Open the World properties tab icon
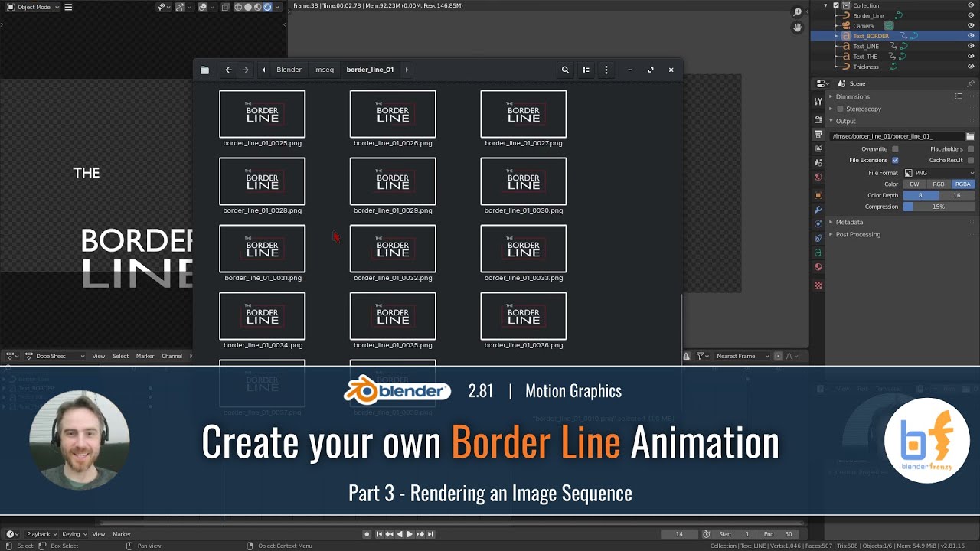 (x=818, y=178)
